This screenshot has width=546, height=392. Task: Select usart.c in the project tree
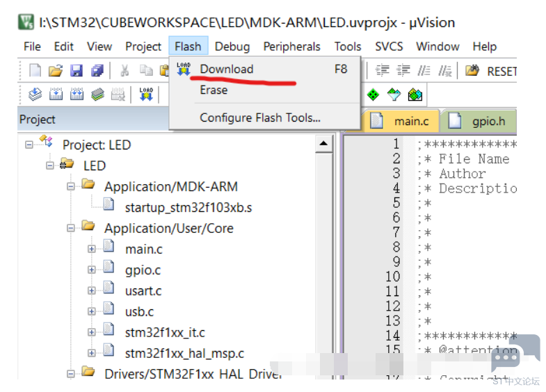pyautogui.click(x=143, y=291)
